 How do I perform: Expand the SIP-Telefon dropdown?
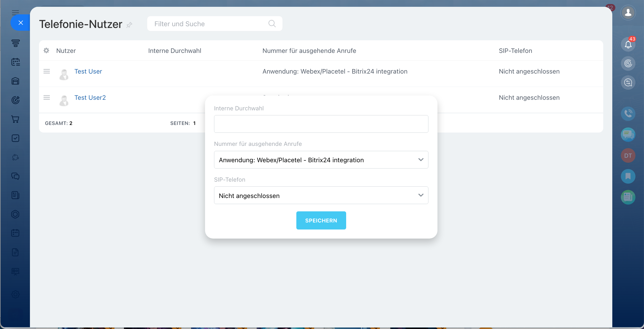click(x=321, y=195)
